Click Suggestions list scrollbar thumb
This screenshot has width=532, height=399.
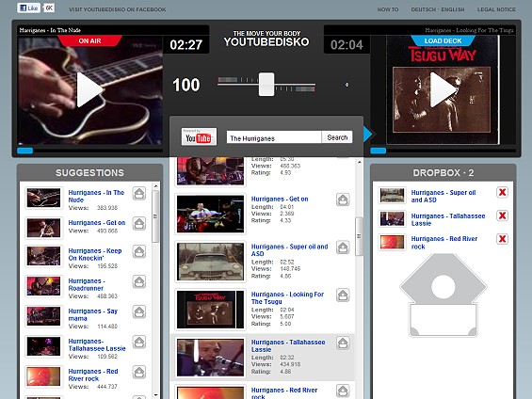click(x=155, y=216)
